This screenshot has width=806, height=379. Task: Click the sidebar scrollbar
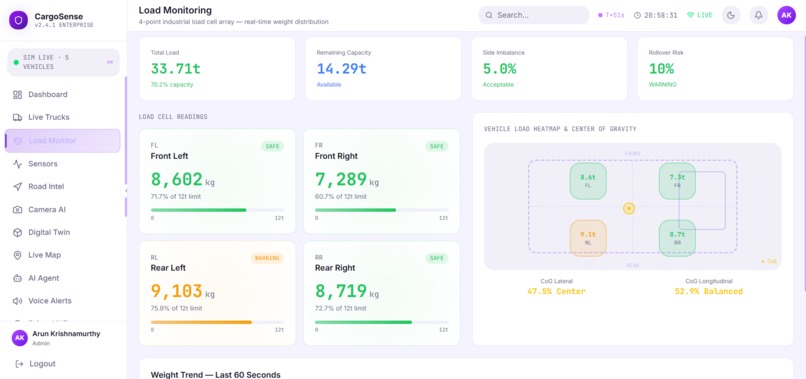(126, 147)
